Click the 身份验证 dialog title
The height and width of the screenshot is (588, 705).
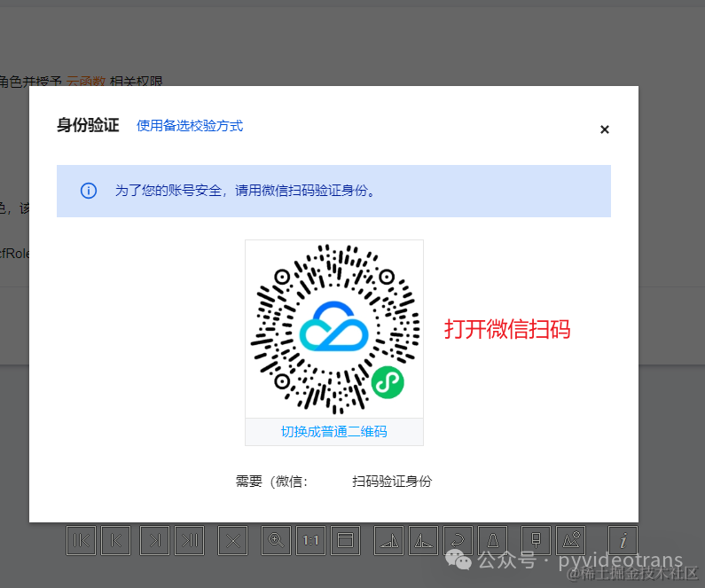[88, 125]
